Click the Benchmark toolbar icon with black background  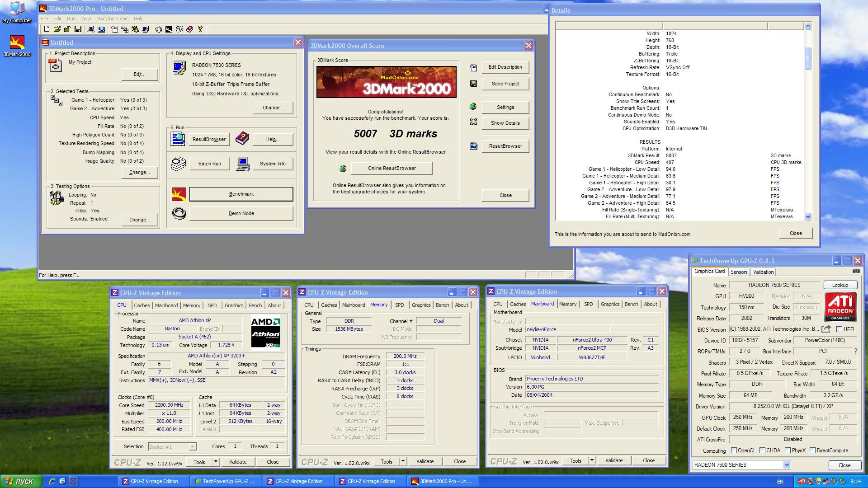click(x=169, y=29)
